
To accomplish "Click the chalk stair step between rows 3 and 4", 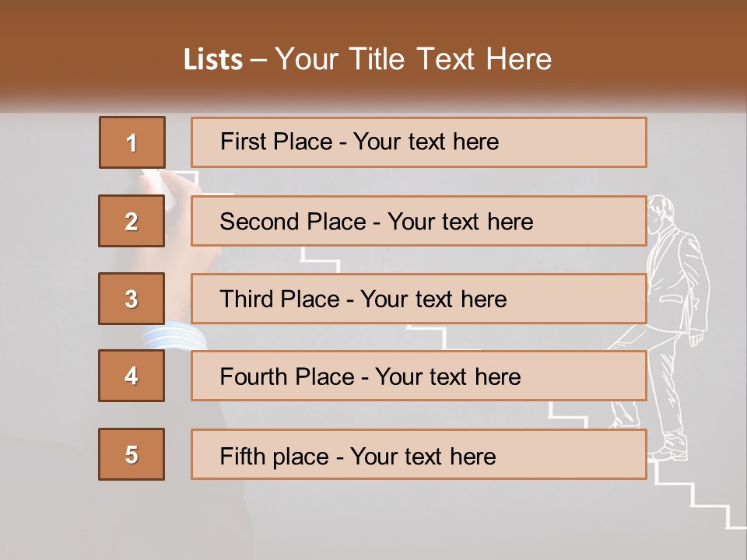I will pos(426,336).
